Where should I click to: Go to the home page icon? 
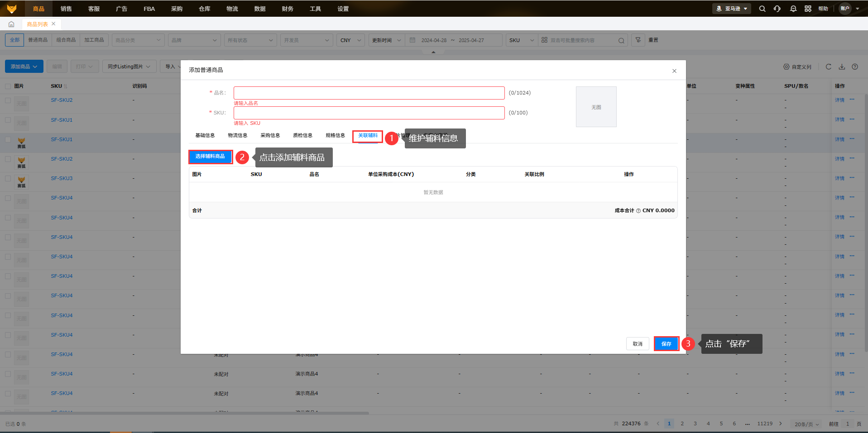pos(11,24)
